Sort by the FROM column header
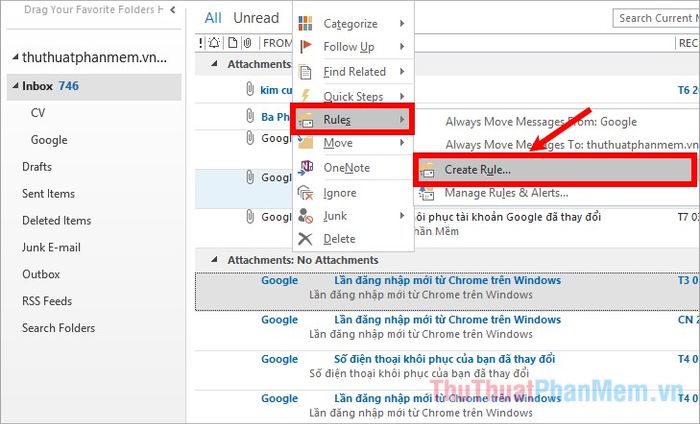This screenshot has width=700, height=424. (x=277, y=43)
